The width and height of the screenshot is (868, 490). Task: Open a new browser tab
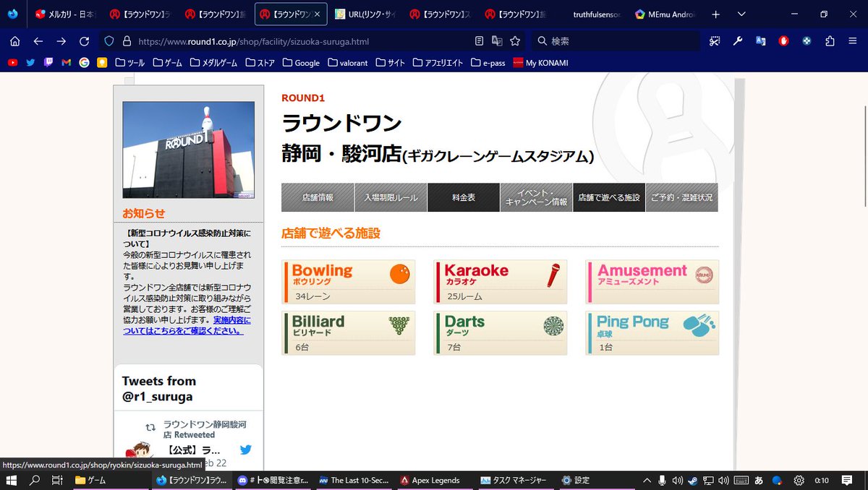(715, 14)
